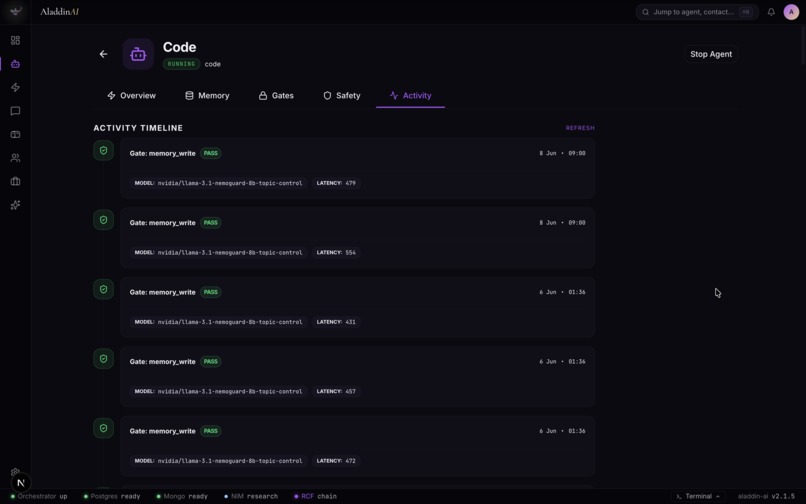This screenshot has width=806, height=504.
Task: Open the user avatar menu
Action: 791,12
